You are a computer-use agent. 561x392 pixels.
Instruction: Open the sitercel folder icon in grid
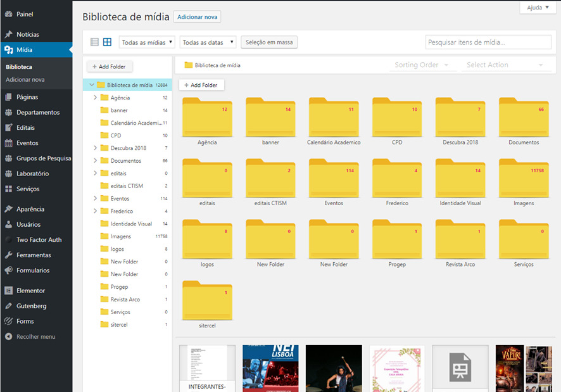(x=207, y=300)
